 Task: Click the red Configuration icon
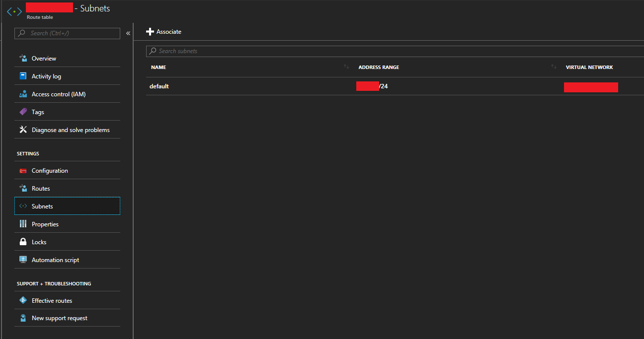(23, 170)
